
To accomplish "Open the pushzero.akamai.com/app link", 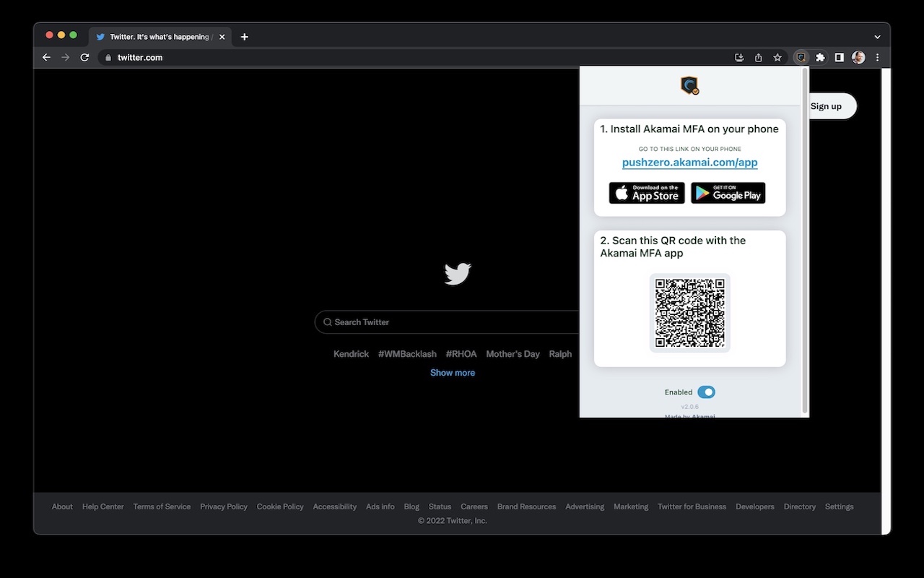I will tap(689, 162).
